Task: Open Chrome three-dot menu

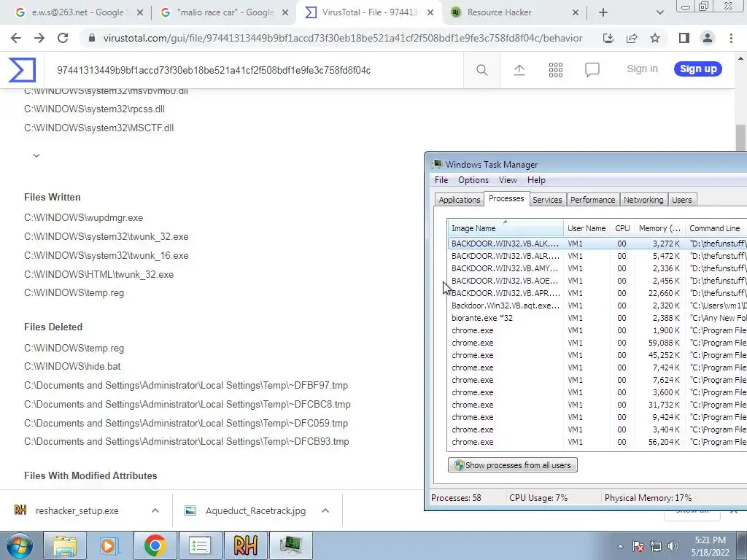Action: coord(731,38)
